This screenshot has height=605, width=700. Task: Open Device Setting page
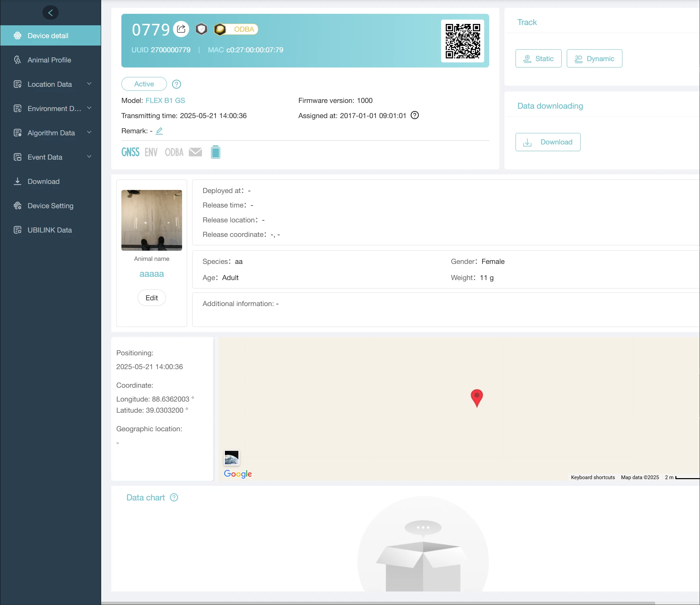[50, 206]
